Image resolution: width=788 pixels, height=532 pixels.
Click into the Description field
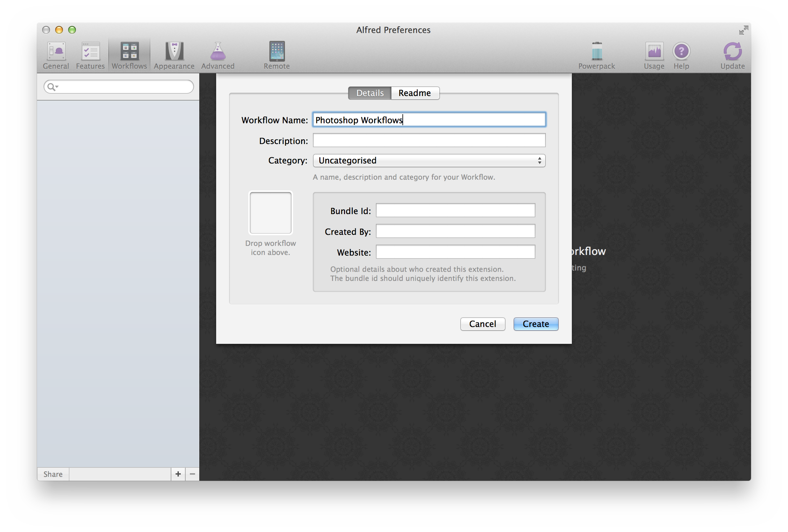(429, 140)
